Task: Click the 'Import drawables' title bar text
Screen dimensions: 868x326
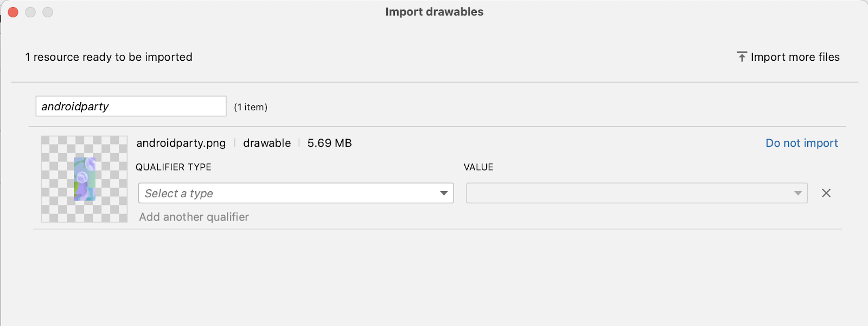Action: [x=434, y=12]
